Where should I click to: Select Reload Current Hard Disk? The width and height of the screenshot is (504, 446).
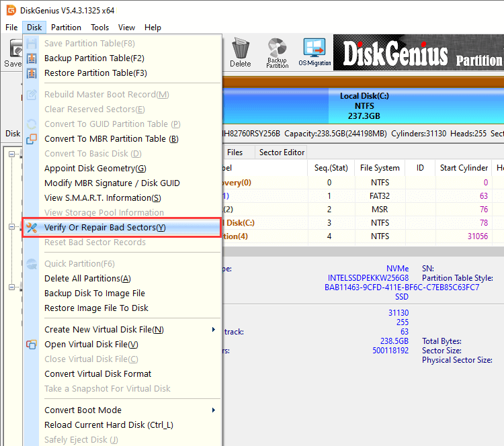109,425
